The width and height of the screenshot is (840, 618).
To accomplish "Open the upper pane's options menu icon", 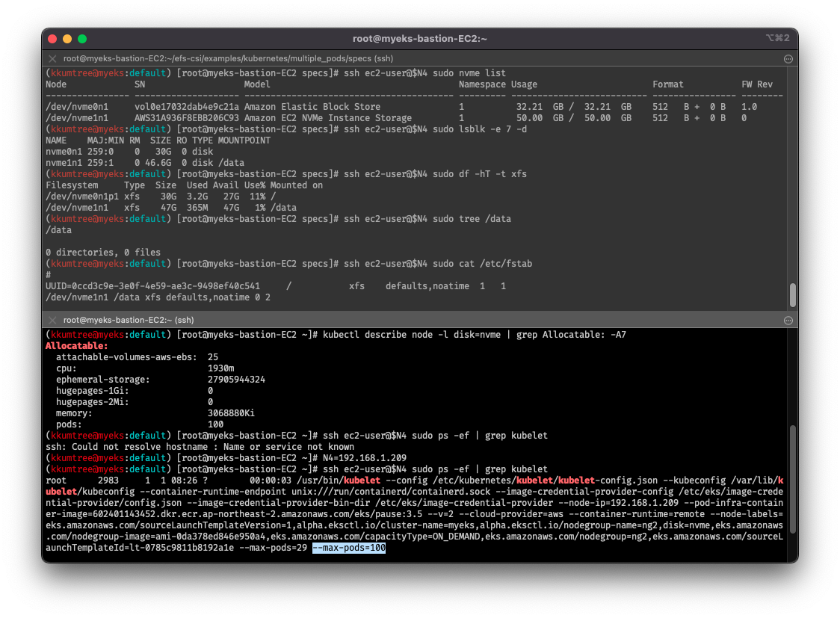I will click(788, 59).
